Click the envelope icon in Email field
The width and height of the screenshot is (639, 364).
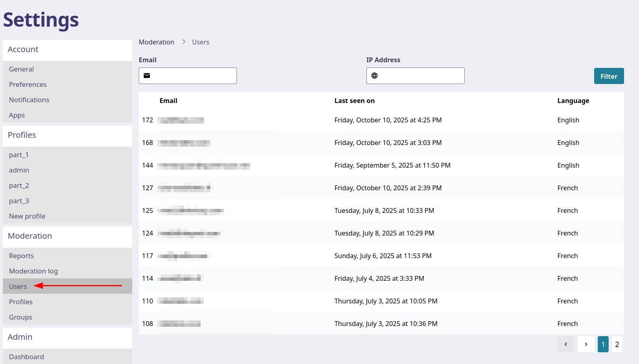[147, 76]
